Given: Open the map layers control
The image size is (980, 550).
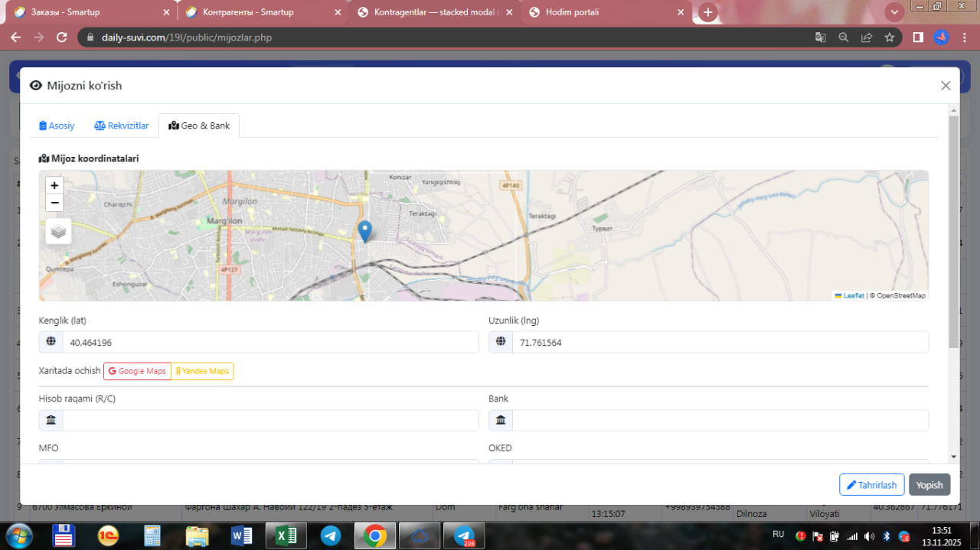Looking at the screenshot, I should 58,231.
